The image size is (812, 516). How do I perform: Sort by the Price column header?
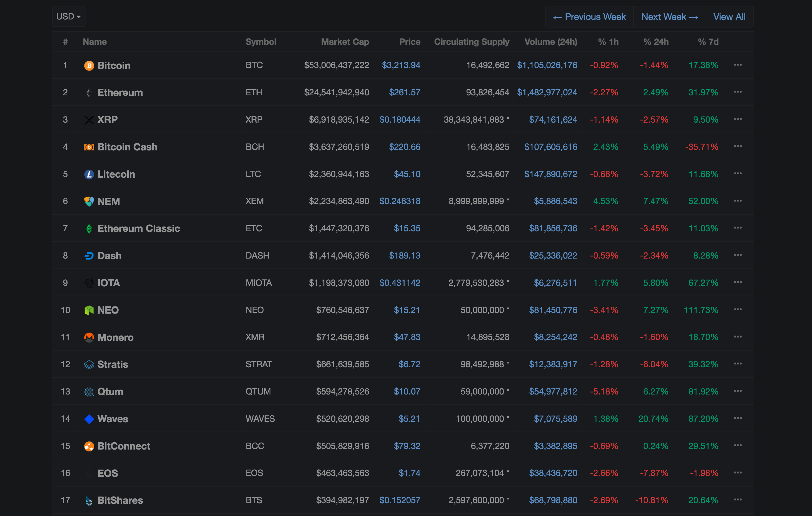(410, 42)
